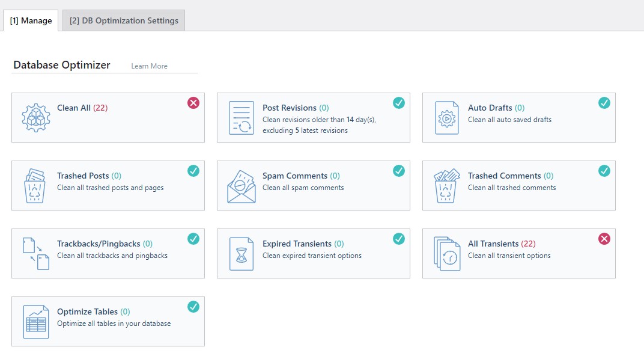Click the Optimize Tables spreadsheet icon
Image resolution: width=644 pixels, height=356 pixels.
tap(36, 322)
